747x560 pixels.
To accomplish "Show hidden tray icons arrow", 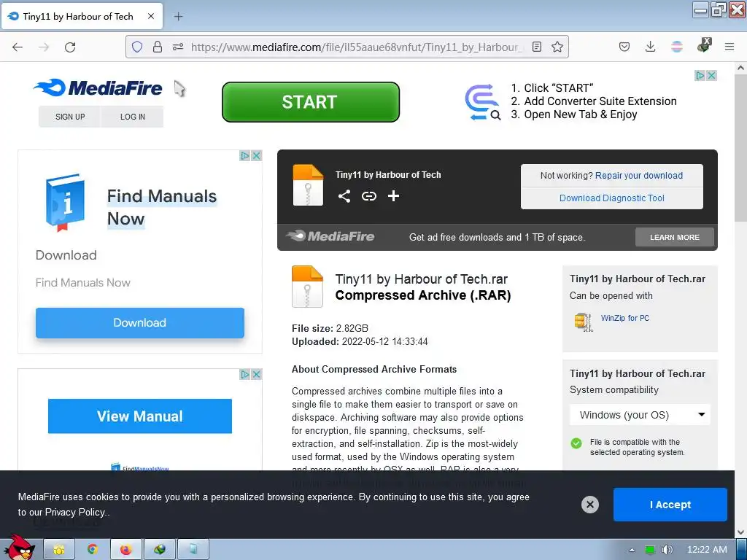I will 632,550.
